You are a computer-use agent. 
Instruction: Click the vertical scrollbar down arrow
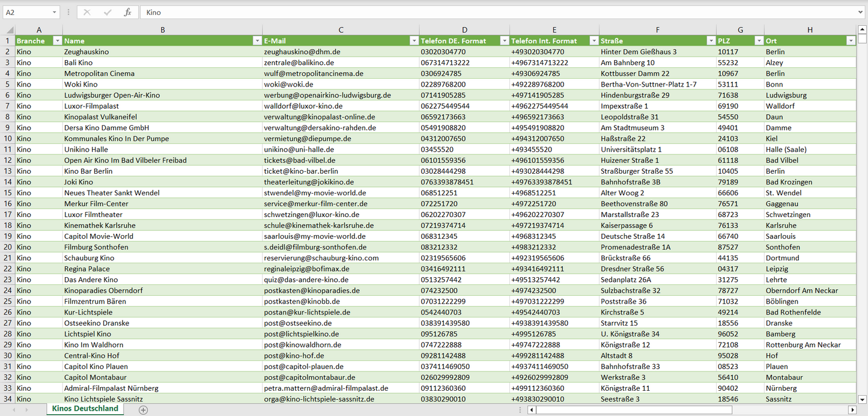tap(862, 399)
